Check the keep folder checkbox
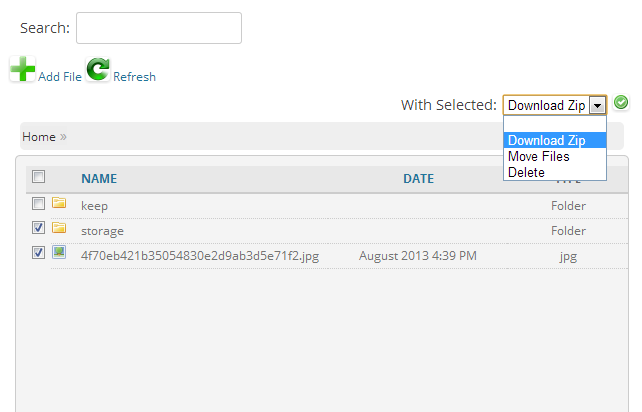 point(38,203)
